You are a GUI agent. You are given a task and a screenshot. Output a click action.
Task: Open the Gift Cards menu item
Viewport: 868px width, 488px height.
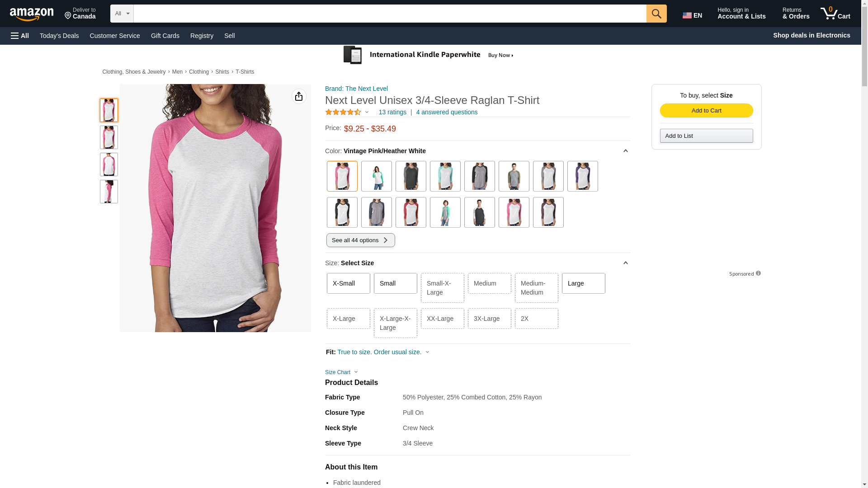click(x=165, y=36)
